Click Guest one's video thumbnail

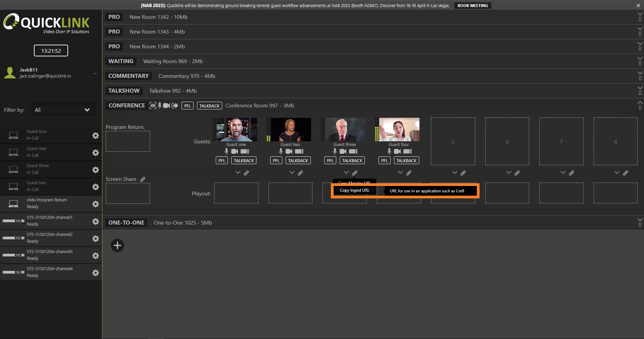tap(237, 129)
